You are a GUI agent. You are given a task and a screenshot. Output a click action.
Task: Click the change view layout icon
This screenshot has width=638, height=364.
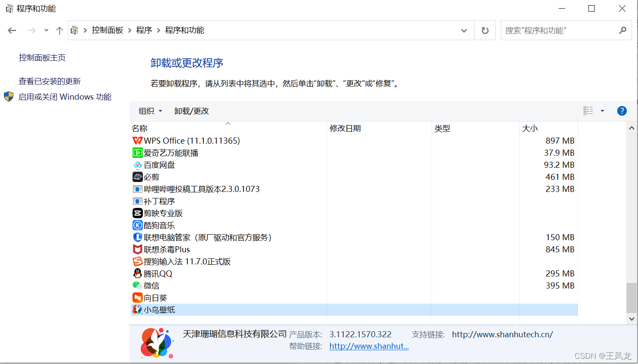point(588,111)
